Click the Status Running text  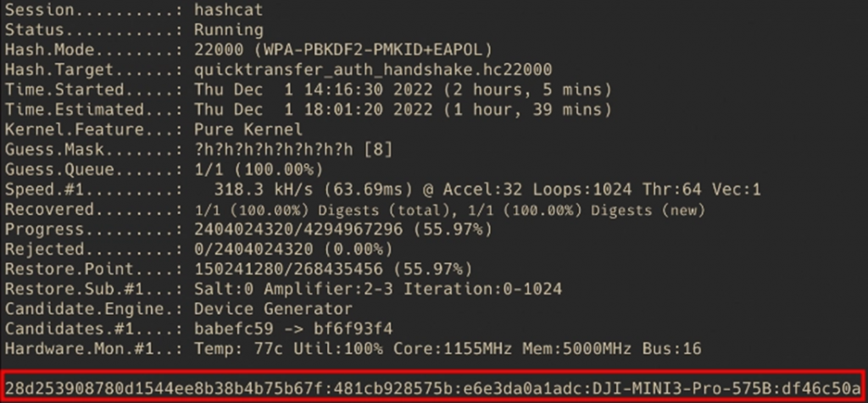(228, 30)
